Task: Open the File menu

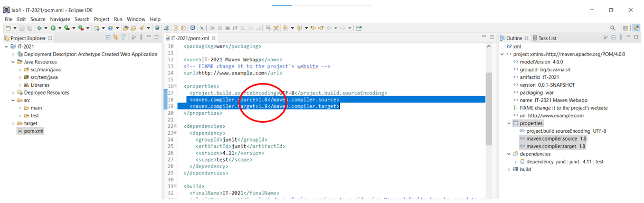Action: (8, 19)
